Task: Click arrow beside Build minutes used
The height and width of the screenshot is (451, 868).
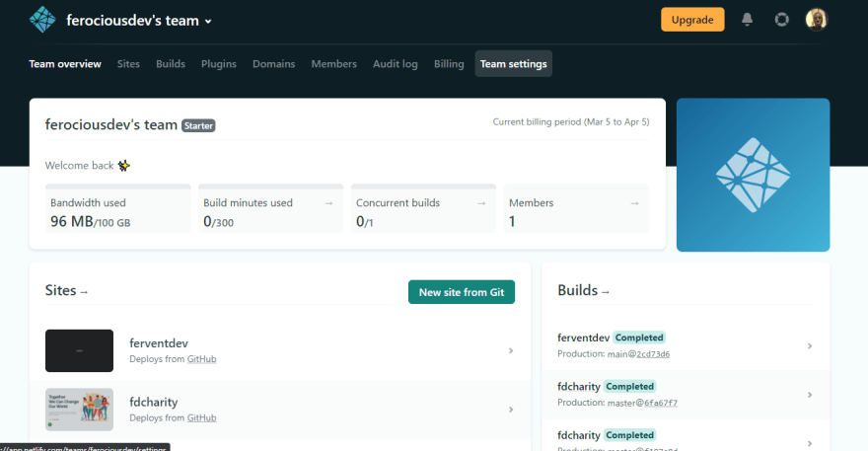Action: click(328, 203)
